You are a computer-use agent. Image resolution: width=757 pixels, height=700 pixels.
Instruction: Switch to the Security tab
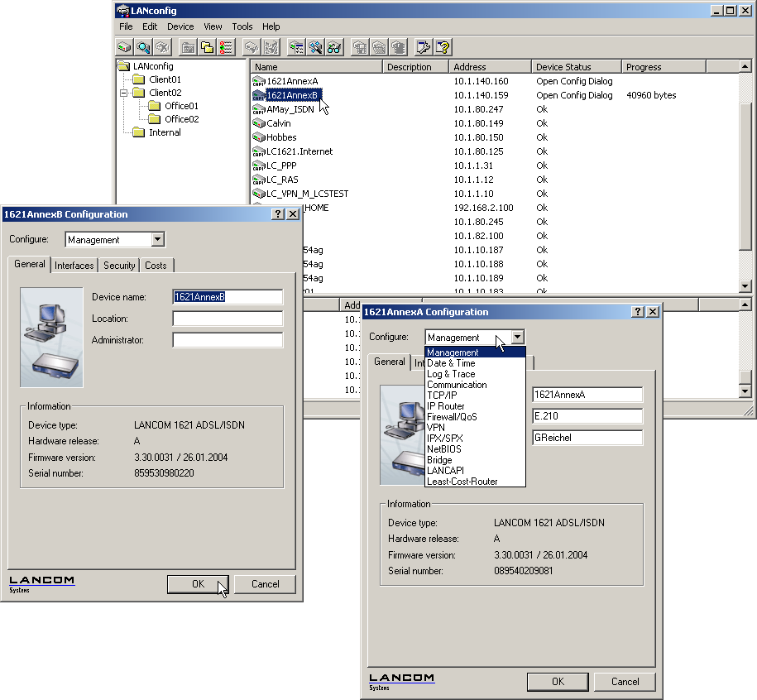(x=119, y=266)
